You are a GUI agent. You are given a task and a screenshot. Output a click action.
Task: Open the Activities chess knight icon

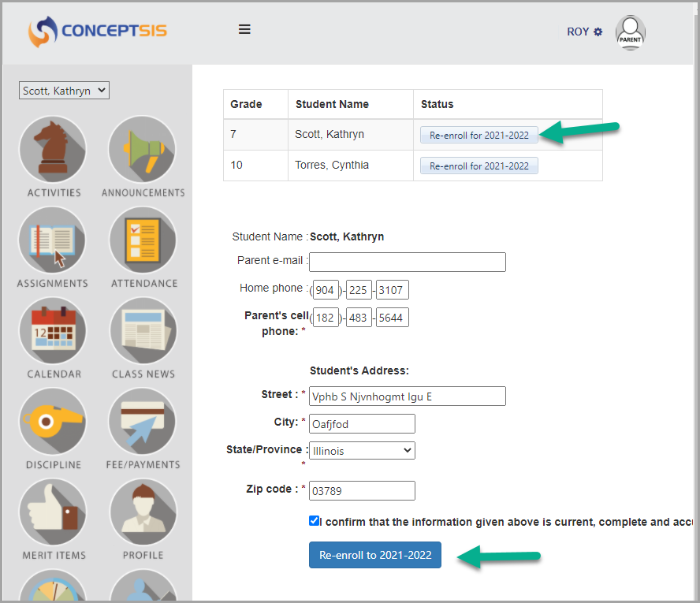coord(53,150)
